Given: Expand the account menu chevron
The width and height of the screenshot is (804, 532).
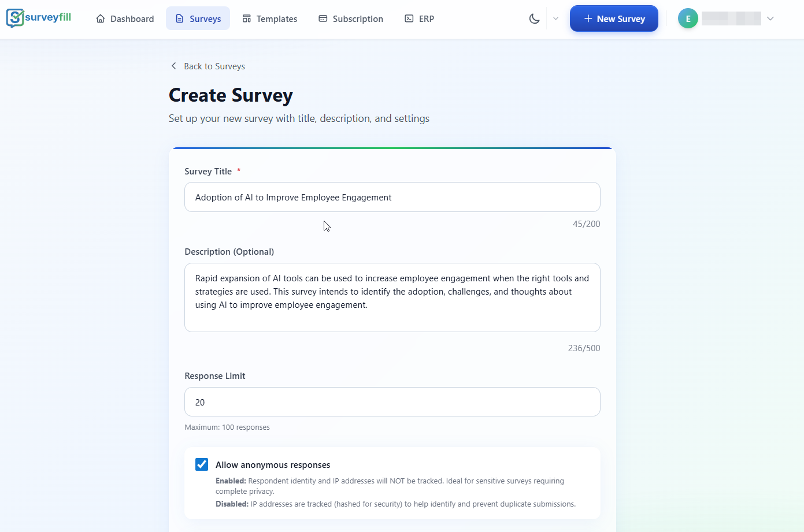Looking at the screenshot, I should (770, 18).
